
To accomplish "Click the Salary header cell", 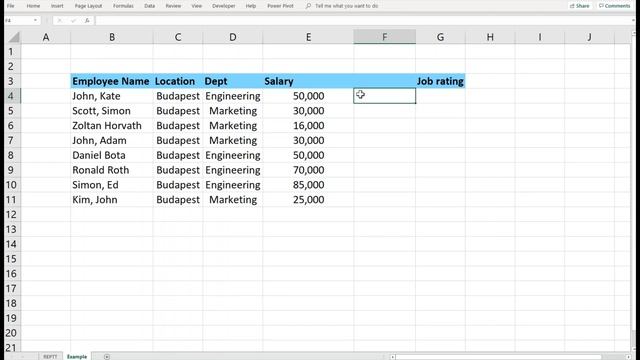I will [308, 81].
